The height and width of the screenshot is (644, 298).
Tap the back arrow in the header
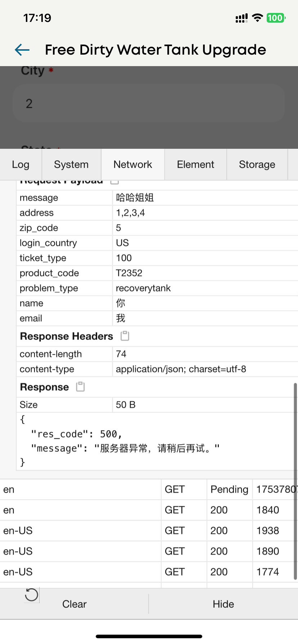click(22, 50)
